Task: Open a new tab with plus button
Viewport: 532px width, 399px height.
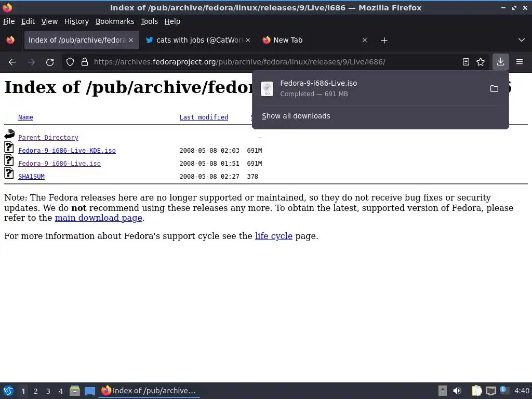Action: tap(384, 41)
